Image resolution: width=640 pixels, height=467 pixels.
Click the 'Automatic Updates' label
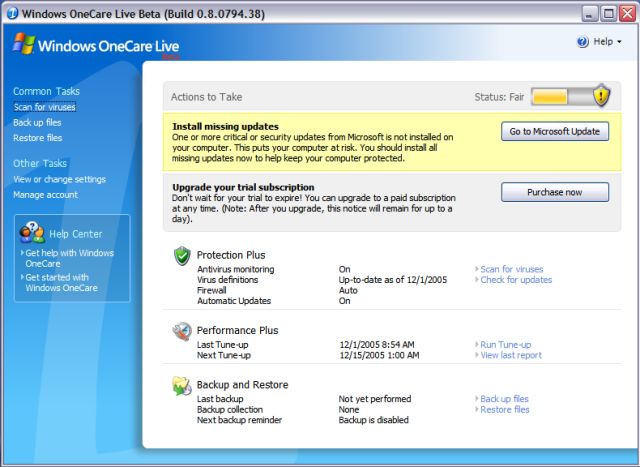point(234,301)
